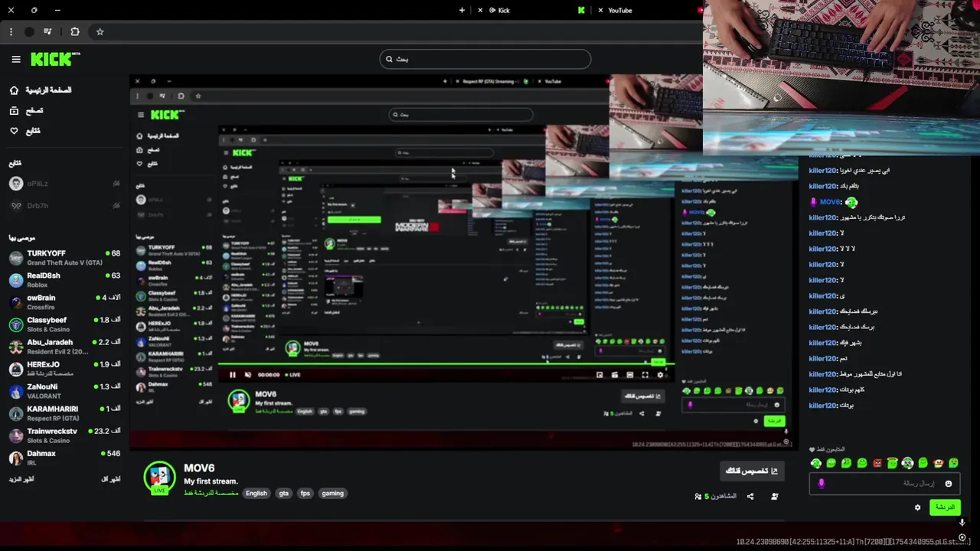The height and width of the screenshot is (551, 980).
Task: Click the white microphone icon under chat
Action: pos(962,523)
